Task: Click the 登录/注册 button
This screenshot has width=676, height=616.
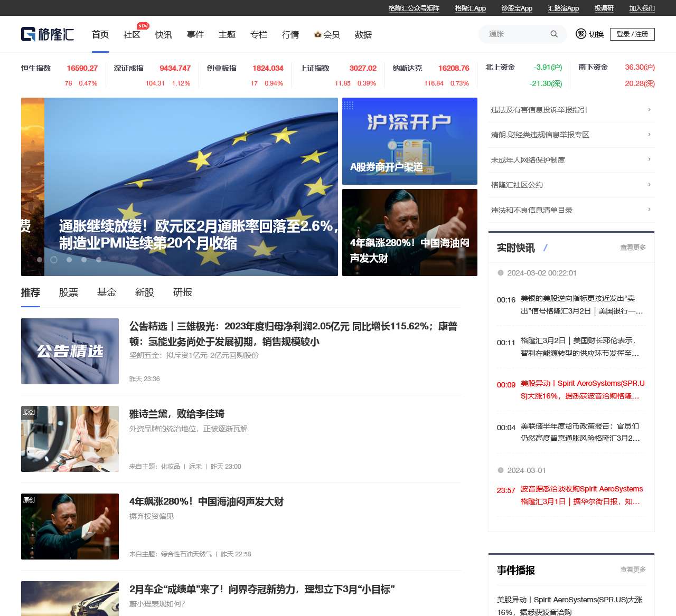Action: [632, 34]
